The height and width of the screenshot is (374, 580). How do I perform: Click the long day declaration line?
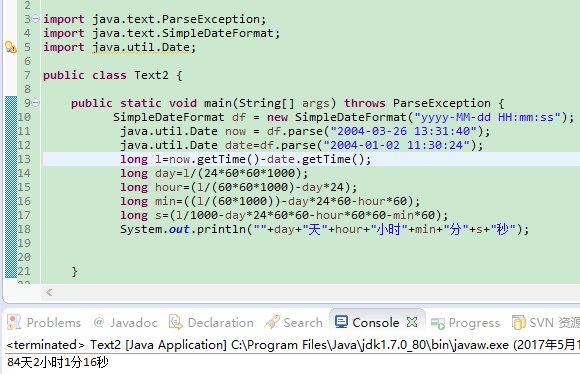(x=214, y=173)
